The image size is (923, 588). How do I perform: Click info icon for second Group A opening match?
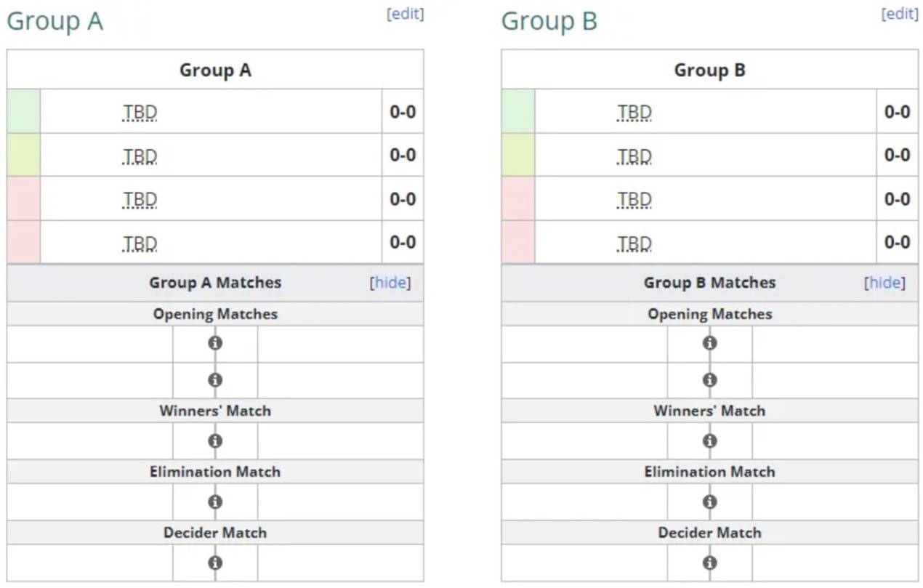(215, 380)
